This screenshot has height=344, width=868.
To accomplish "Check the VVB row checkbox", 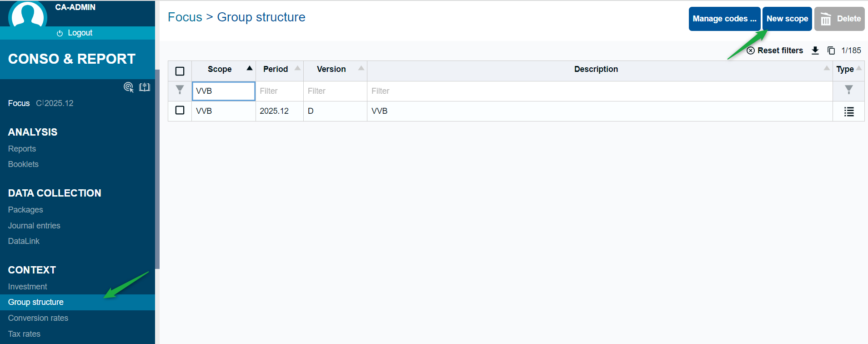I will (x=180, y=110).
